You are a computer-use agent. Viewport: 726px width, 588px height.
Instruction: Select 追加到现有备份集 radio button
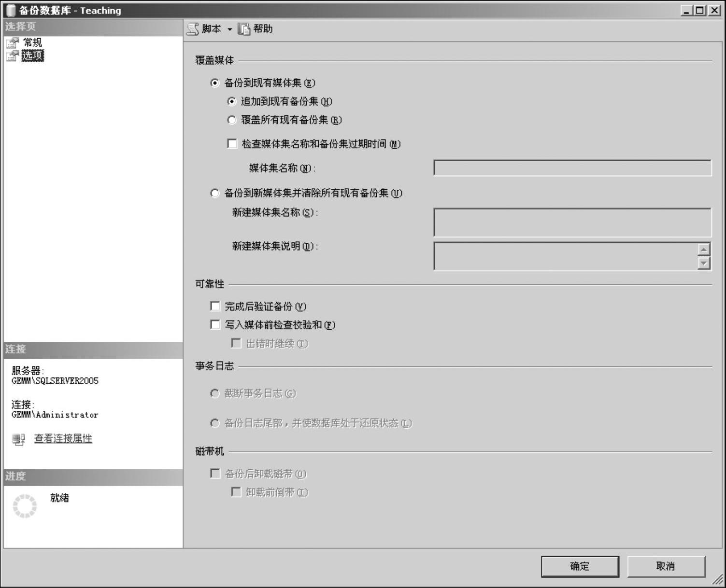pos(232,101)
